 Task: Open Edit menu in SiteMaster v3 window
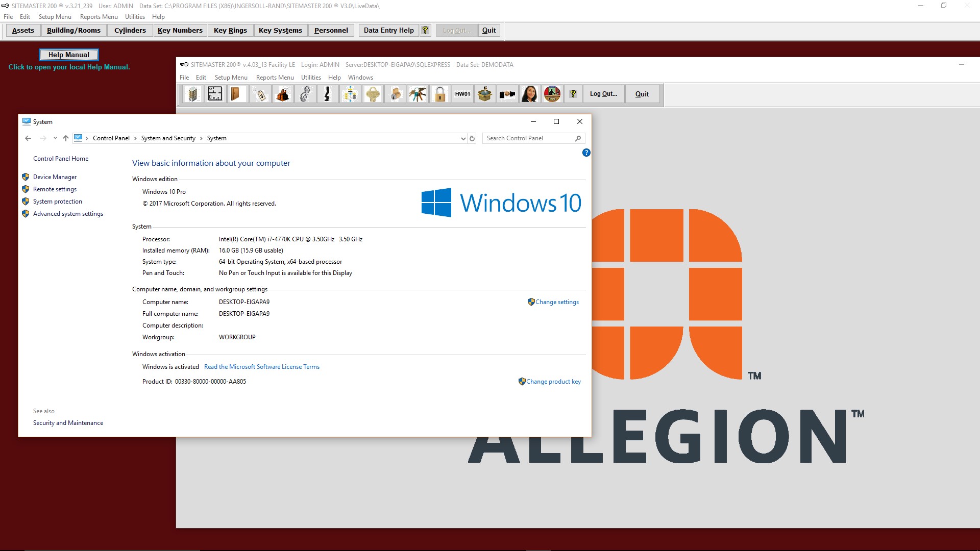[x=25, y=17]
